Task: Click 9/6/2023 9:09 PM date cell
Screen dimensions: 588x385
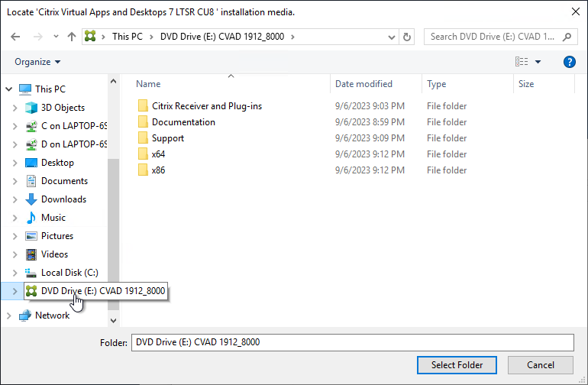Action: click(370, 138)
